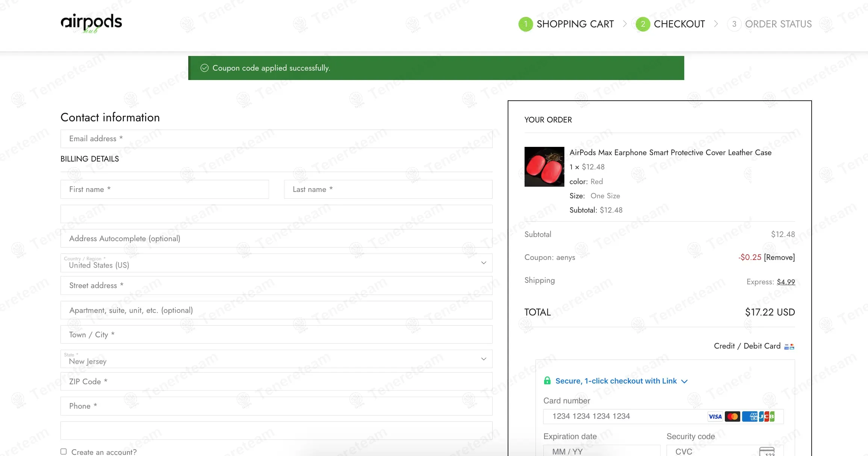868x456 pixels.
Task: Click the blank field below the name fields
Action: (277, 214)
